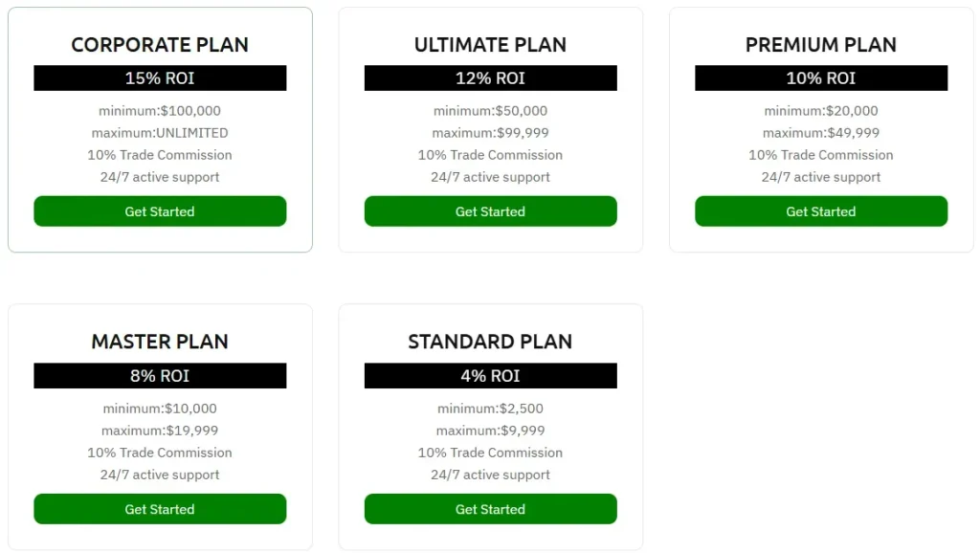Viewport: 980px width, 553px height.
Task: Click the CORPORATE PLAN heading
Action: click(x=160, y=45)
